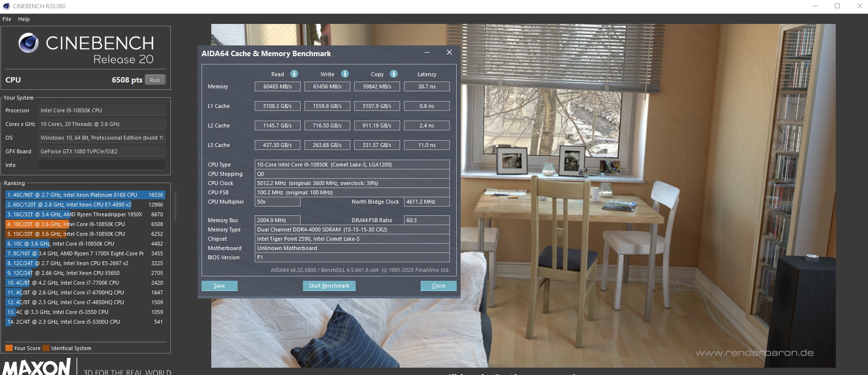The image size is (868, 375).
Task: Click the orange Your Score swatch
Action: [x=9, y=348]
